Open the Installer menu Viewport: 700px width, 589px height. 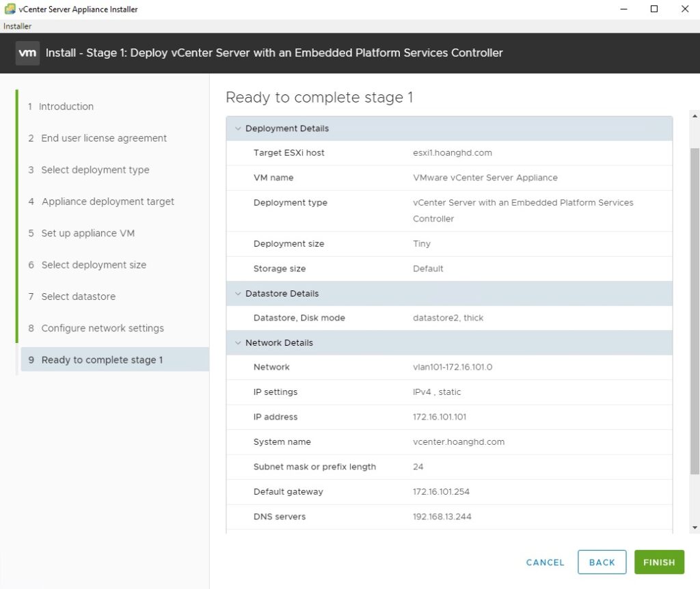[17, 27]
